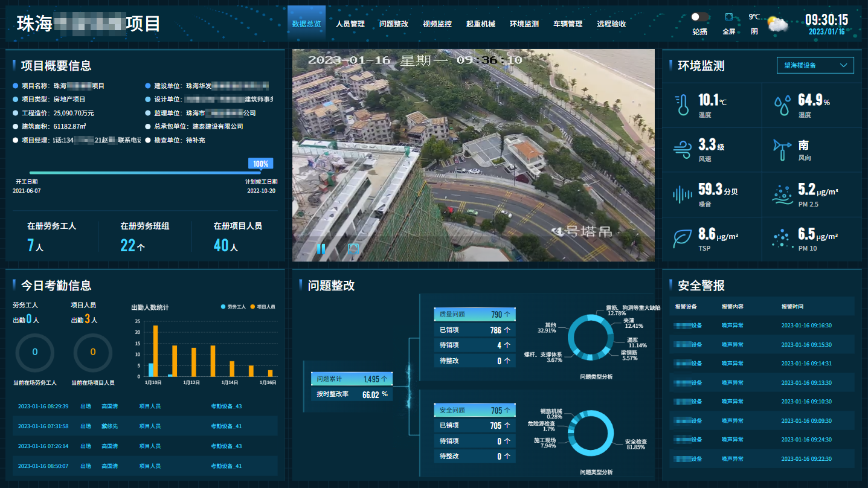Click the humidity water drops icon

(782, 105)
